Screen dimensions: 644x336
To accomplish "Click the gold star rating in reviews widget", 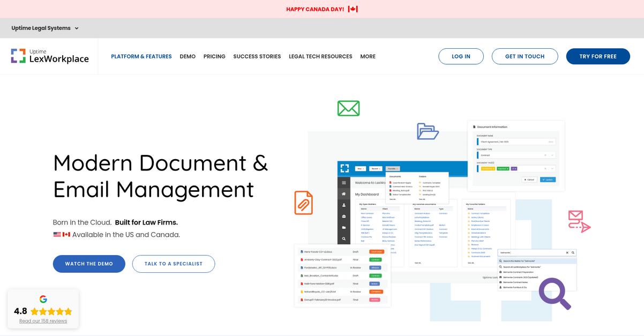I will (51, 311).
